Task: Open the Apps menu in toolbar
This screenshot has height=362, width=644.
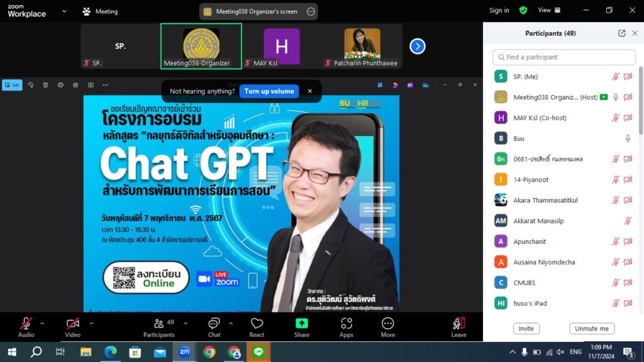Action: pyautogui.click(x=347, y=326)
